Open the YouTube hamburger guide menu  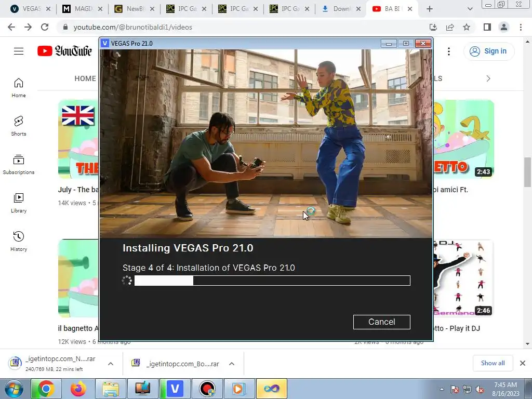click(x=19, y=51)
